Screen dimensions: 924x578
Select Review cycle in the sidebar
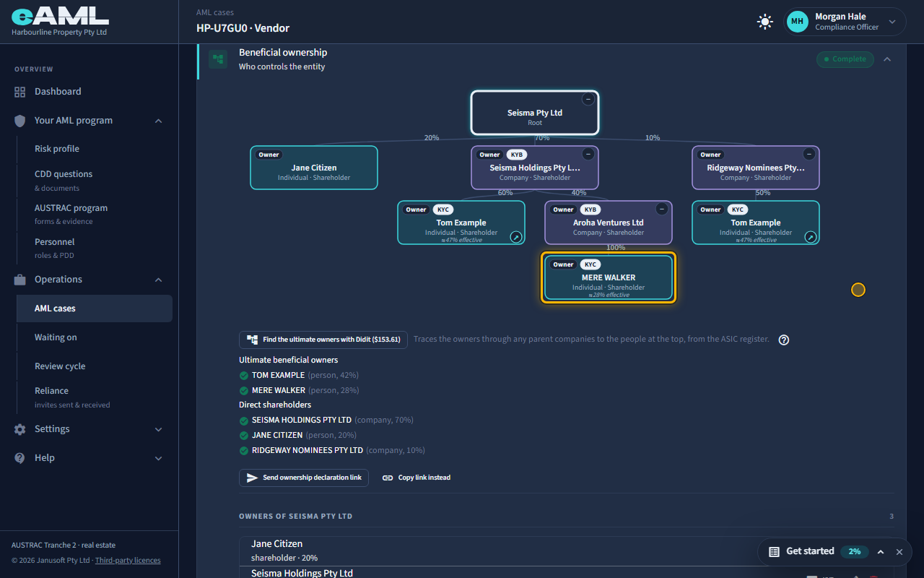pos(94,366)
